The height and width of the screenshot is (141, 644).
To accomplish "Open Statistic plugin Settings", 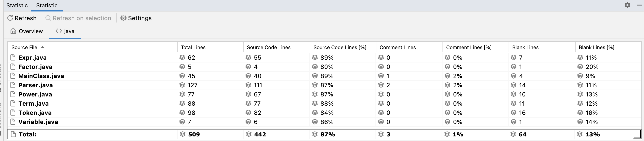I will coord(136,18).
